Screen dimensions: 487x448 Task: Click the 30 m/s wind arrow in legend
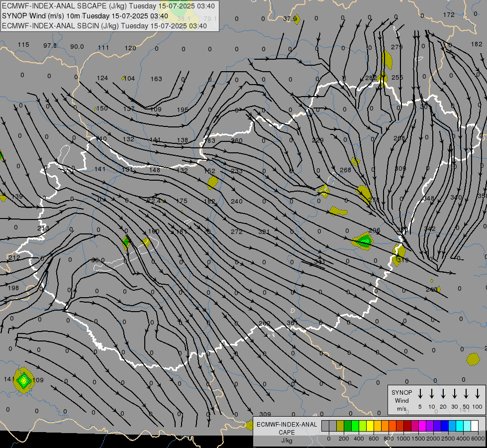(x=454, y=394)
